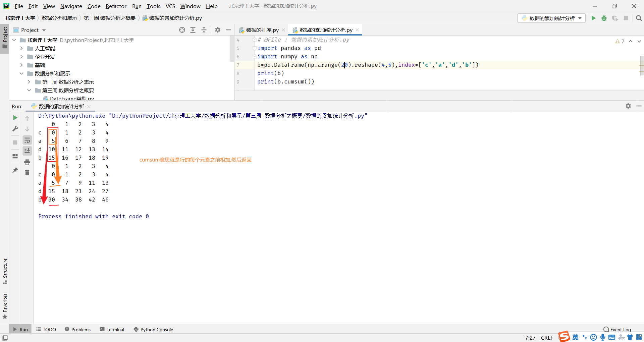Collapse 北京理工大学 root folder

14,40
